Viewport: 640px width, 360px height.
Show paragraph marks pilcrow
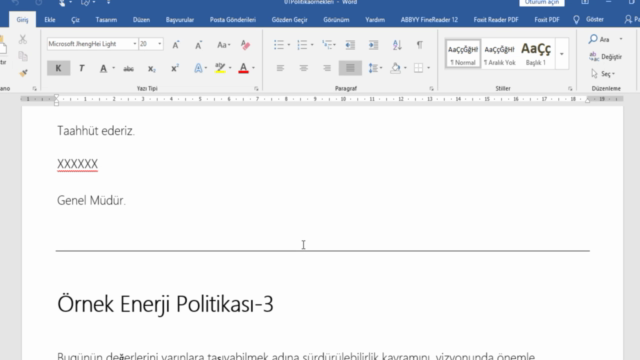pos(420,44)
